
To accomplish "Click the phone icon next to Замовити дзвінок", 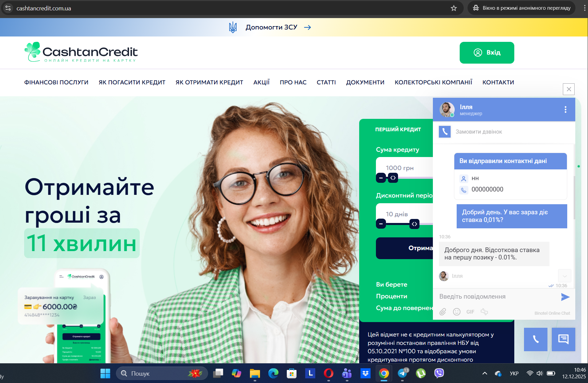I will (x=445, y=132).
